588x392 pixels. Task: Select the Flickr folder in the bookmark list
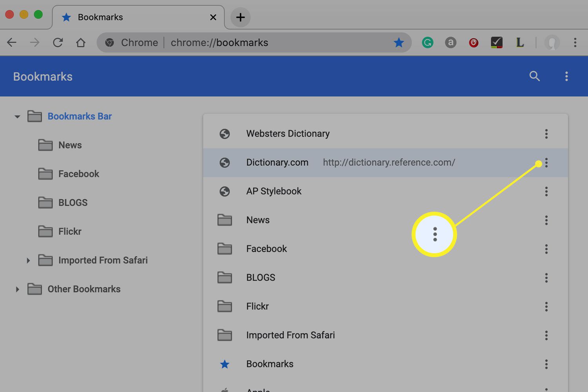click(385, 307)
